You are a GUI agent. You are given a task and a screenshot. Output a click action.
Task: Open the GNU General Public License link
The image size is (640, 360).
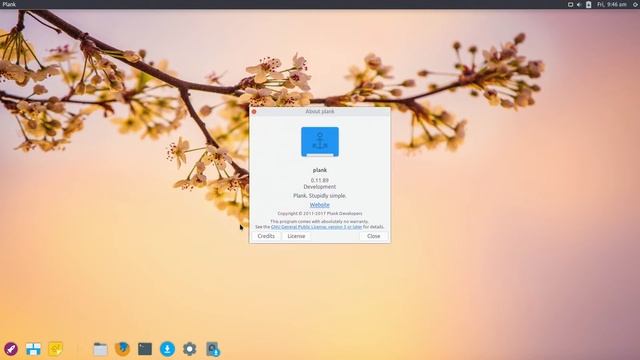click(316, 227)
